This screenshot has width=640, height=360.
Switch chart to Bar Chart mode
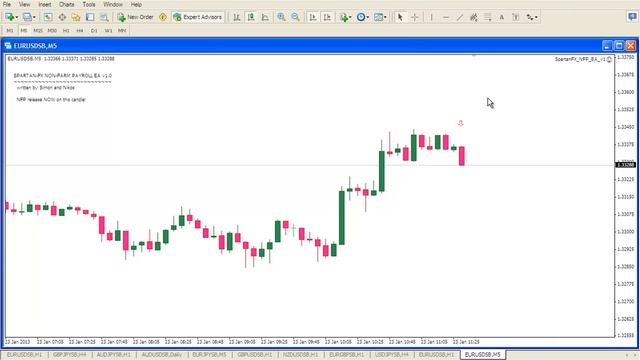237,17
